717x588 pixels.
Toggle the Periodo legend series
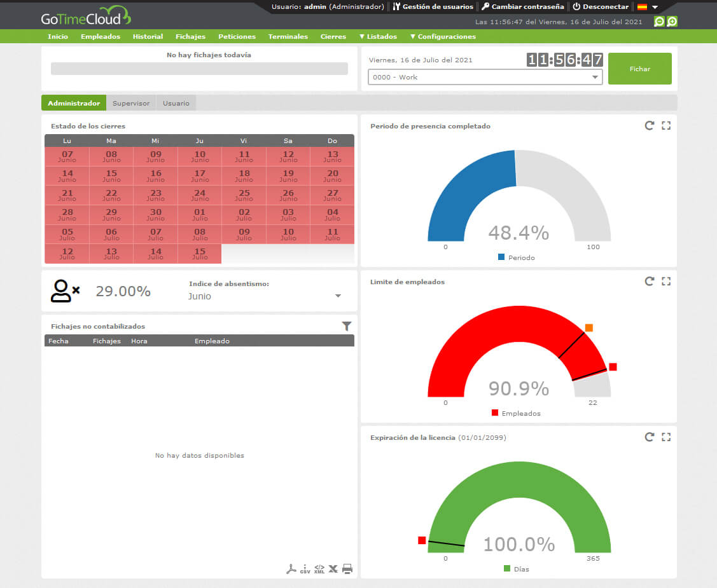516,257
